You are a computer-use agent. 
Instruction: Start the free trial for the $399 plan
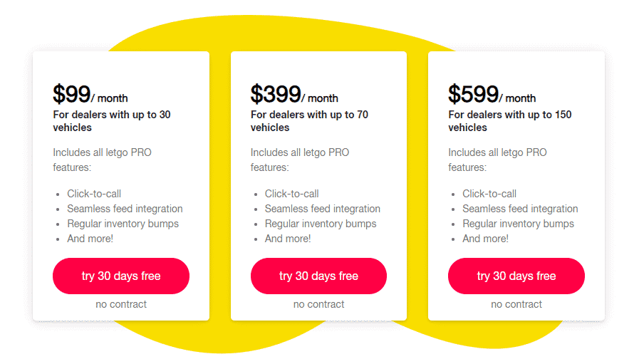[x=318, y=276]
